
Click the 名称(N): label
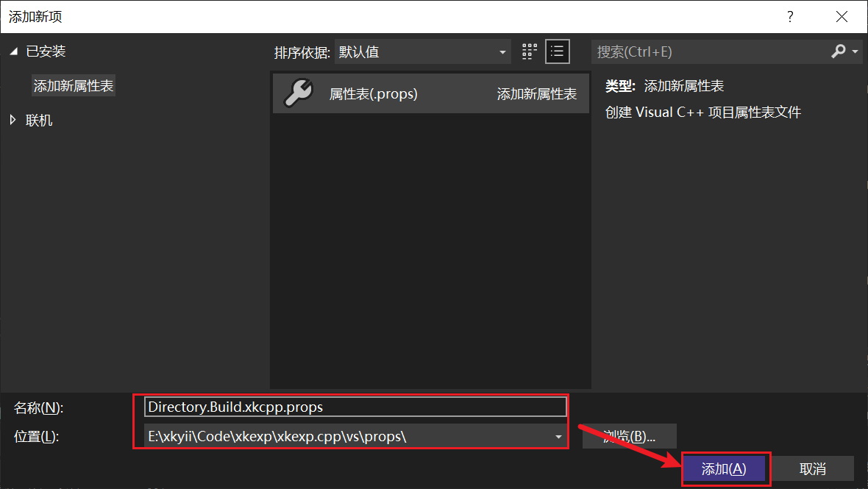(38, 407)
